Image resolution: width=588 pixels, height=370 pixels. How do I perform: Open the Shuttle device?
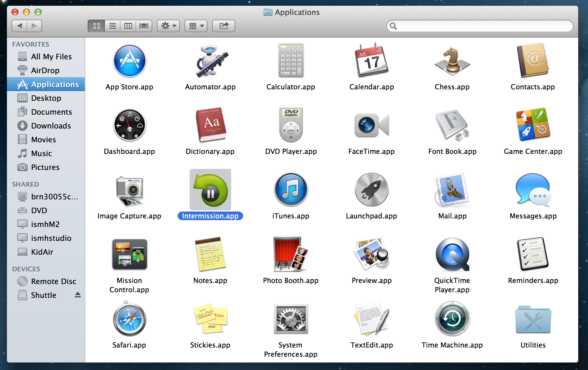coord(46,295)
